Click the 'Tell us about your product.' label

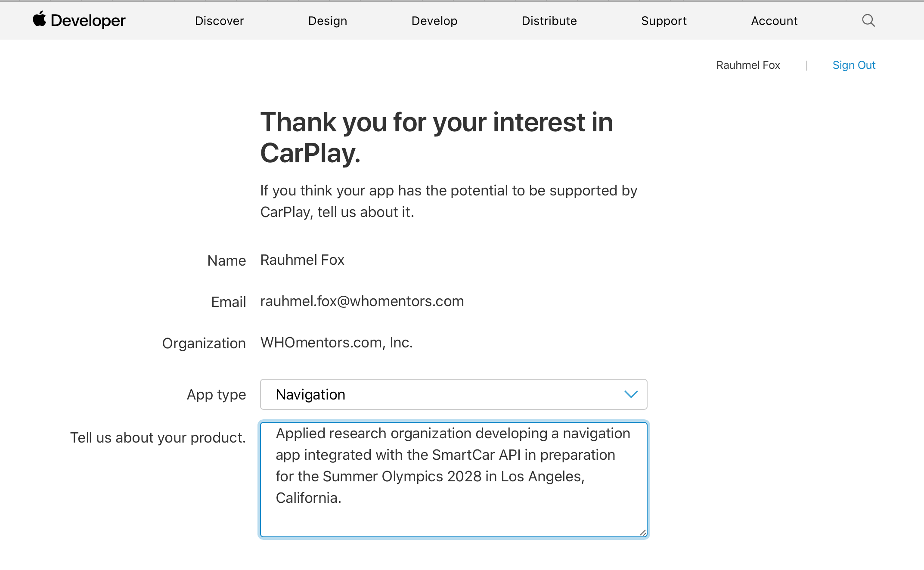[158, 437]
